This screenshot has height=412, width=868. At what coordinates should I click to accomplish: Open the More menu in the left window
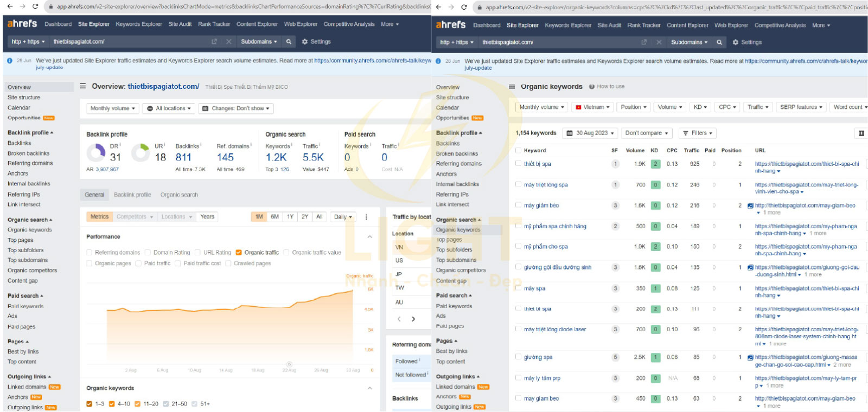390,24
